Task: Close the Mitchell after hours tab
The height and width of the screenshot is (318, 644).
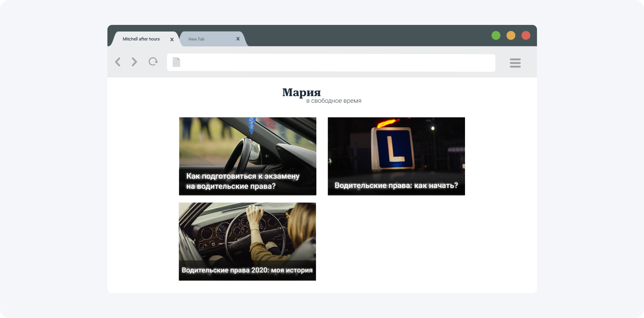Action: [x=172, y=39]
